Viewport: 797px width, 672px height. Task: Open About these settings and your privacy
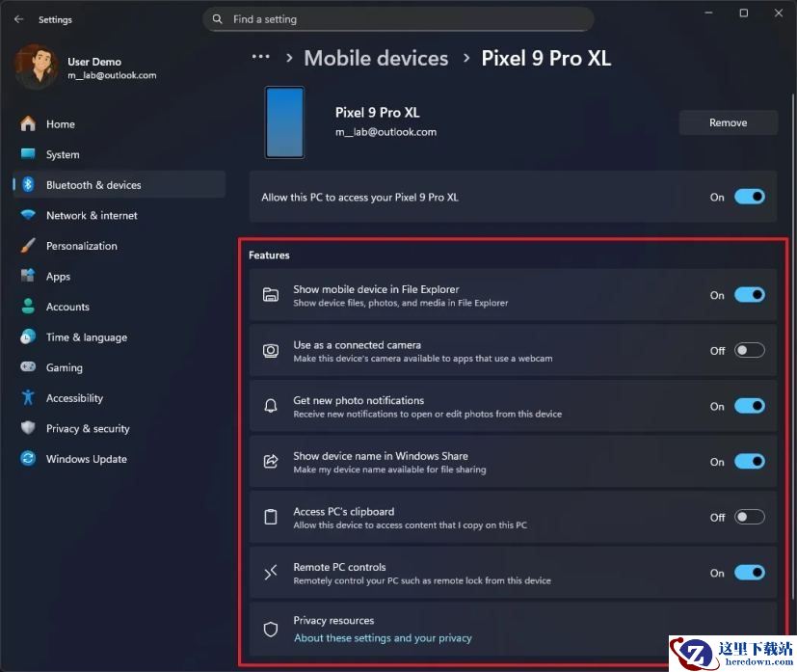383,638
